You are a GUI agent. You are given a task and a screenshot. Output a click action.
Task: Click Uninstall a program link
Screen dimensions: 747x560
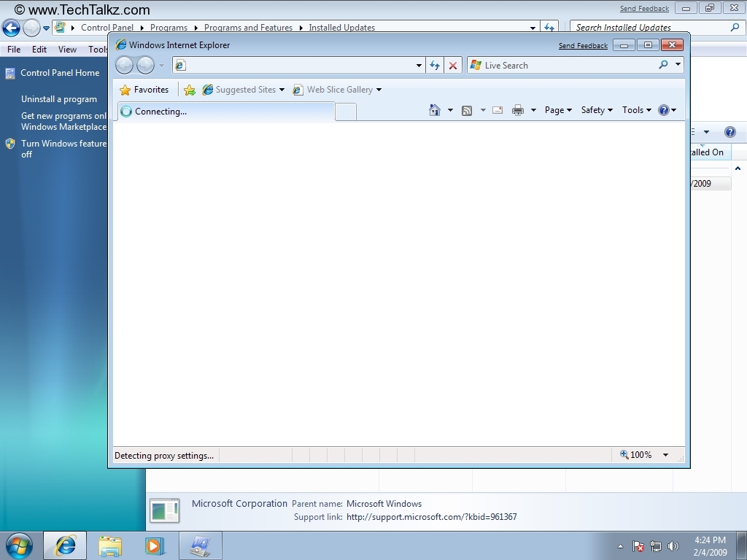tap(59, 99)
